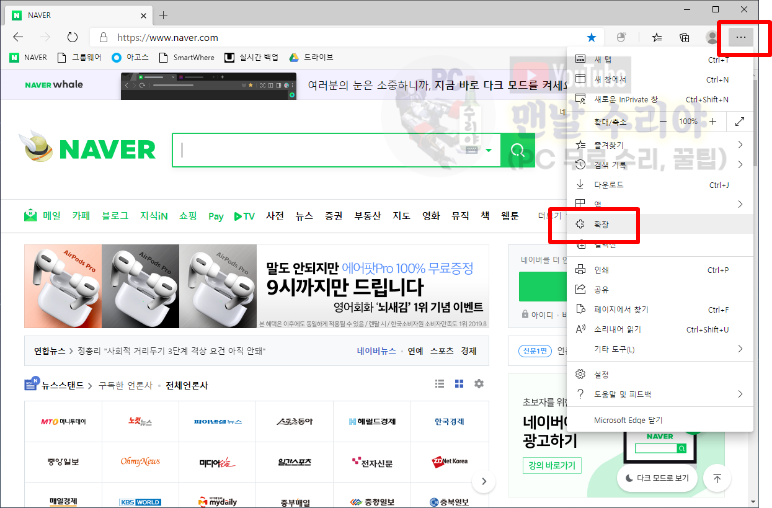The image size is (772, 508).
Task: Open the NAVER bookmark in favorites bar
Action: (29, 58)
